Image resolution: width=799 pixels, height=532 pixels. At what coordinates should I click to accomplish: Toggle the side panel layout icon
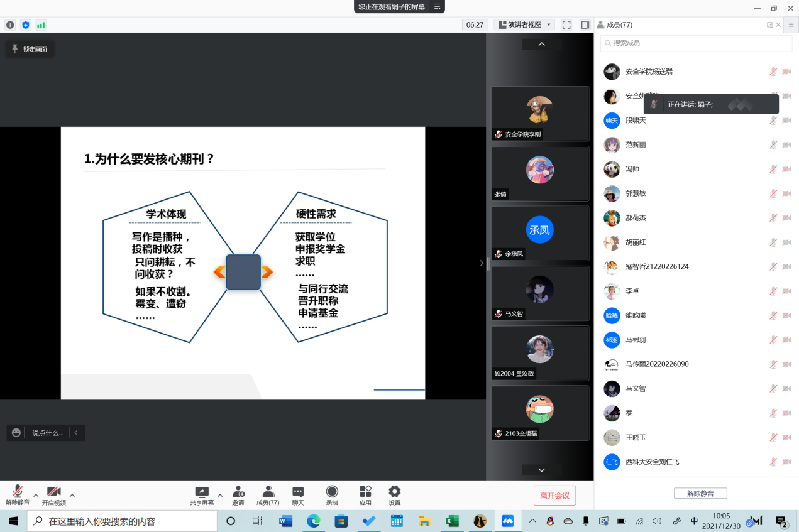tap(585, 25)
